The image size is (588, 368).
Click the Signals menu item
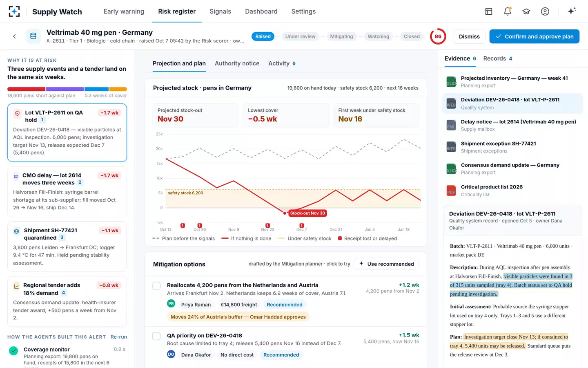tap(220, 11)
